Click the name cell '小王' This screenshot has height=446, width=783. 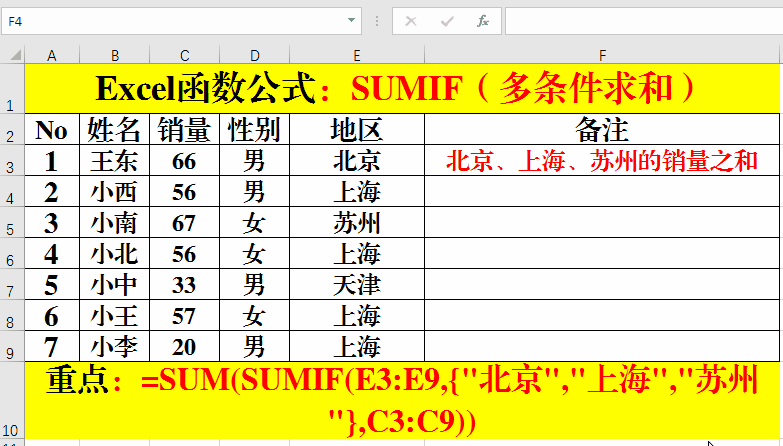pos(114,315)
